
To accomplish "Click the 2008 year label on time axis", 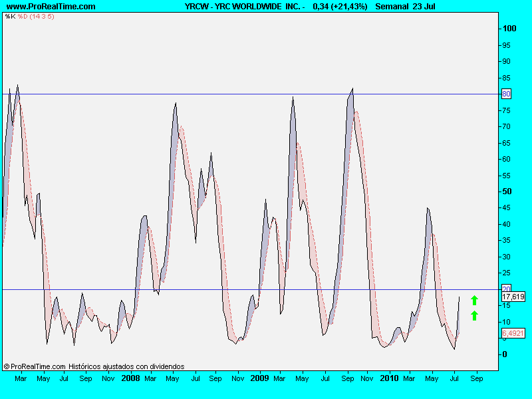I will pos(130,378).
